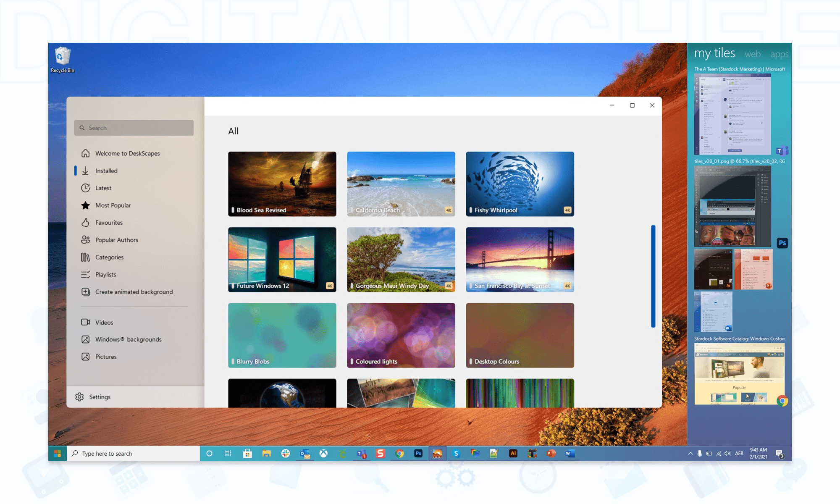Screen dimensions: 840x504
Task: Open the DeskScapes icon in the taskbar
Action: 437,454
